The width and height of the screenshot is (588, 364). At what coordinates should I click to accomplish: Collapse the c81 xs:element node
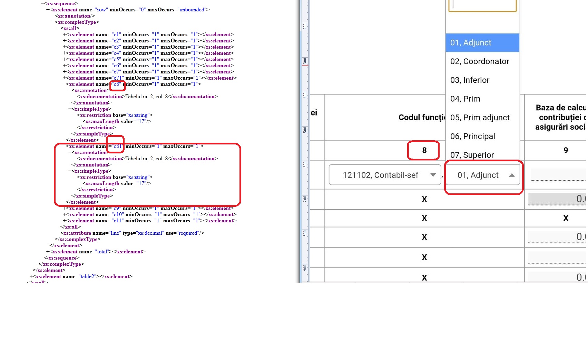65,146
